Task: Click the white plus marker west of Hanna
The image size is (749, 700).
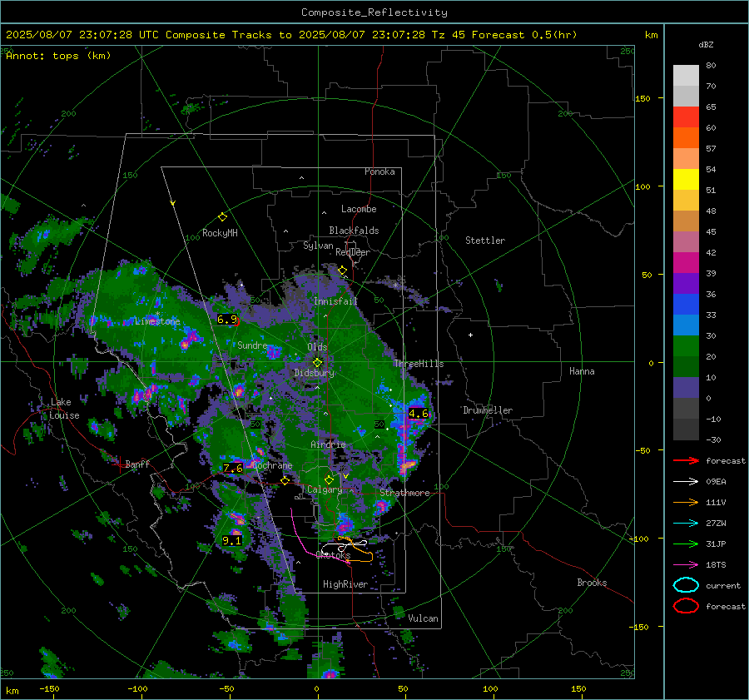Action: 470,335
